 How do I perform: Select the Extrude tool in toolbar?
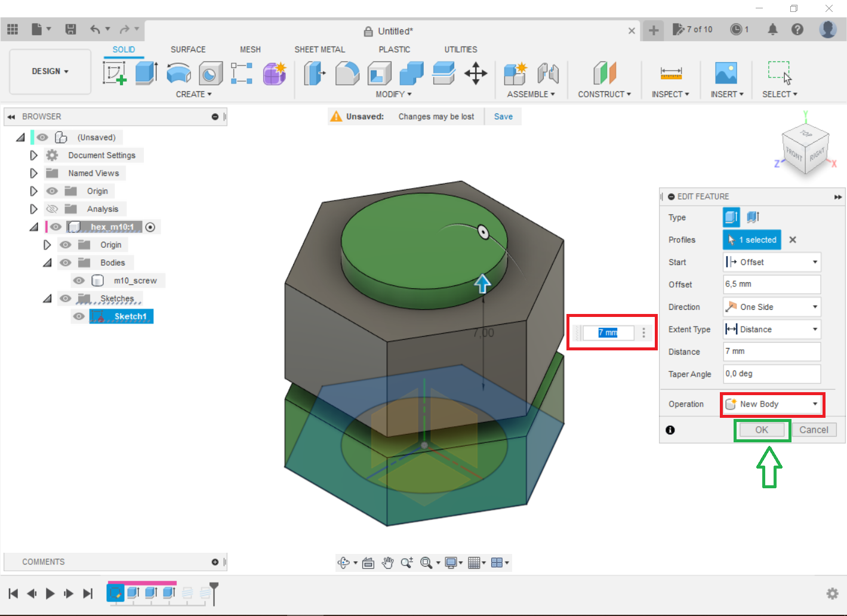[146, 73]
